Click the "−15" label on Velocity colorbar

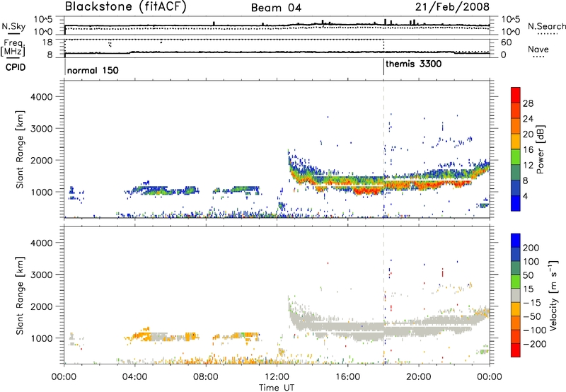pos(532,302)
